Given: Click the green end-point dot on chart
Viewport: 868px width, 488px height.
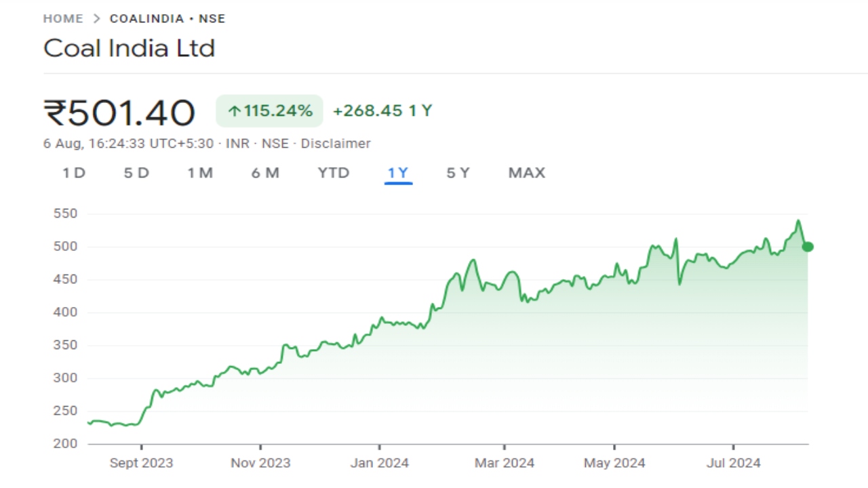Looking at the screenshot, I should click(807, 247).
